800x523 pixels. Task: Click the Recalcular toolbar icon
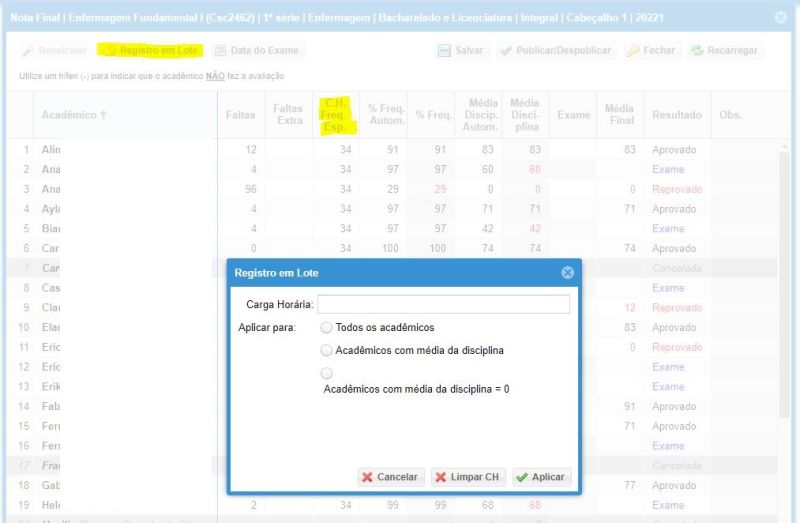point(28,51)
